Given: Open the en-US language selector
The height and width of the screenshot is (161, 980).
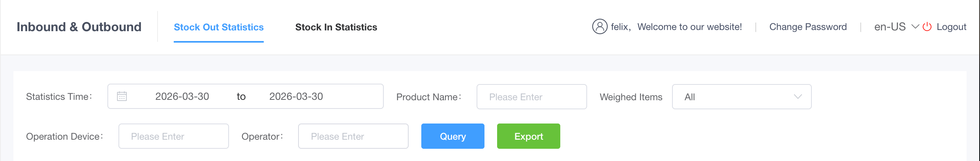Looking at the screenshot, I should pyautogui.click(x=890, y=27).
